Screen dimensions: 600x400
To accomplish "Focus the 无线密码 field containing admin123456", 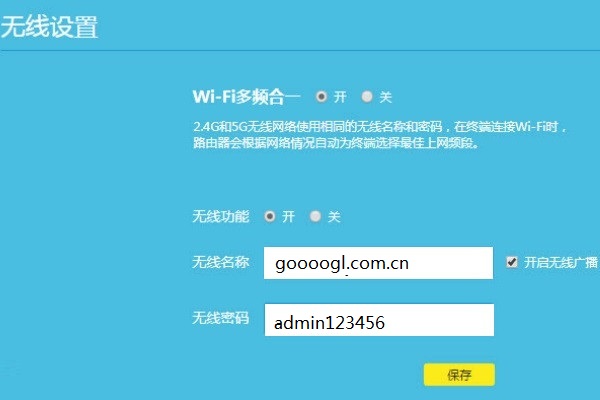I will coord(379,320).
